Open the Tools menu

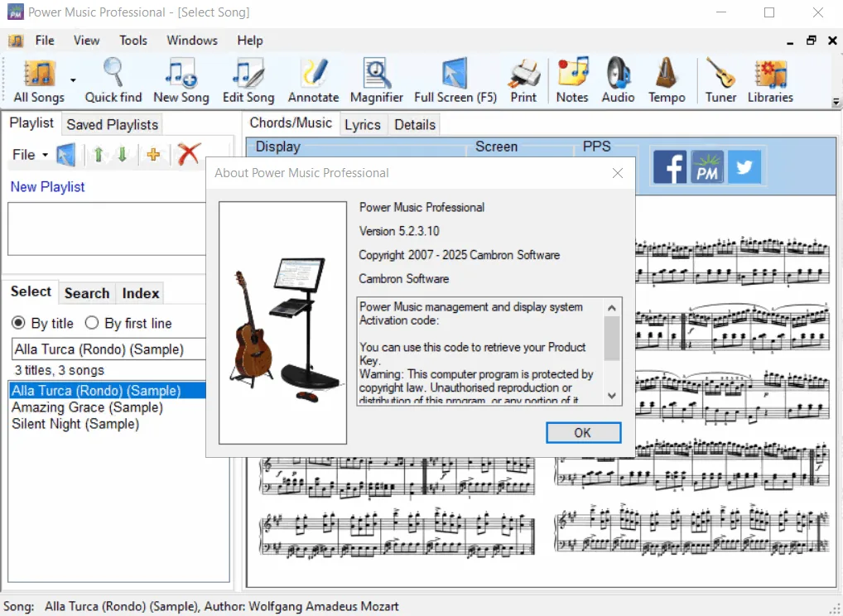pyautogui.click(x=133, y=41)
